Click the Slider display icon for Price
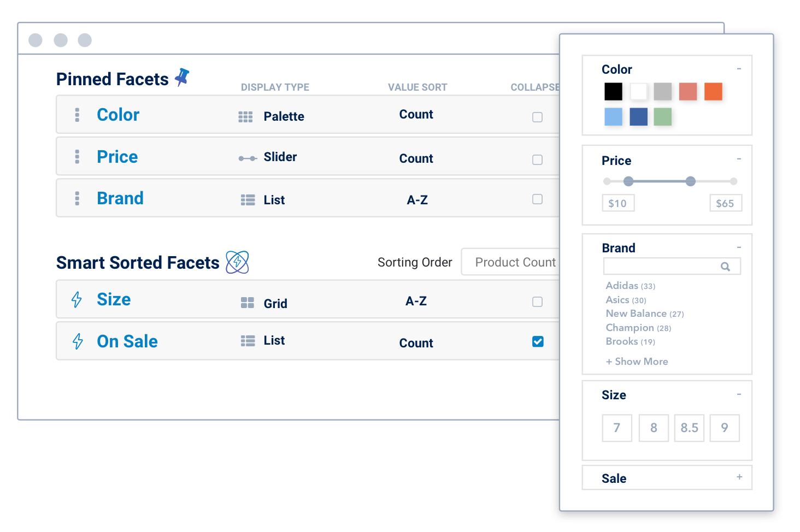Image resolution: width=800 pixels, height=532 pixels. [247, 157]
